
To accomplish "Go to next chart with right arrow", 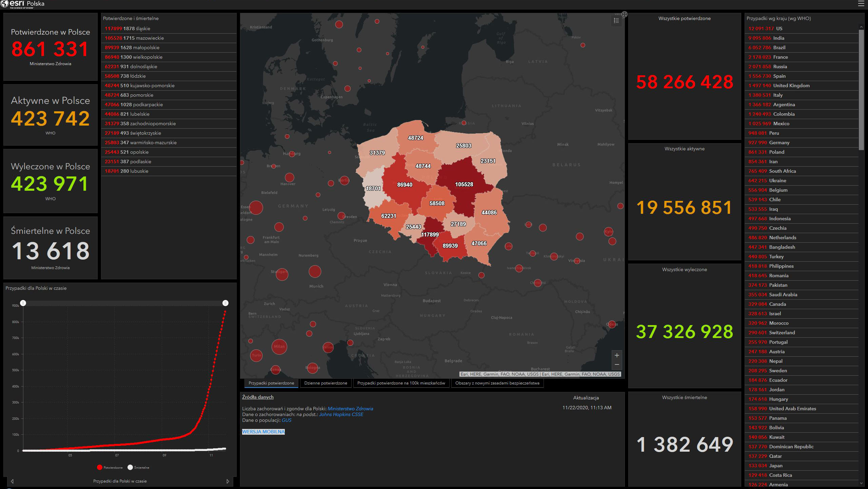I will (x=228, y=481).
